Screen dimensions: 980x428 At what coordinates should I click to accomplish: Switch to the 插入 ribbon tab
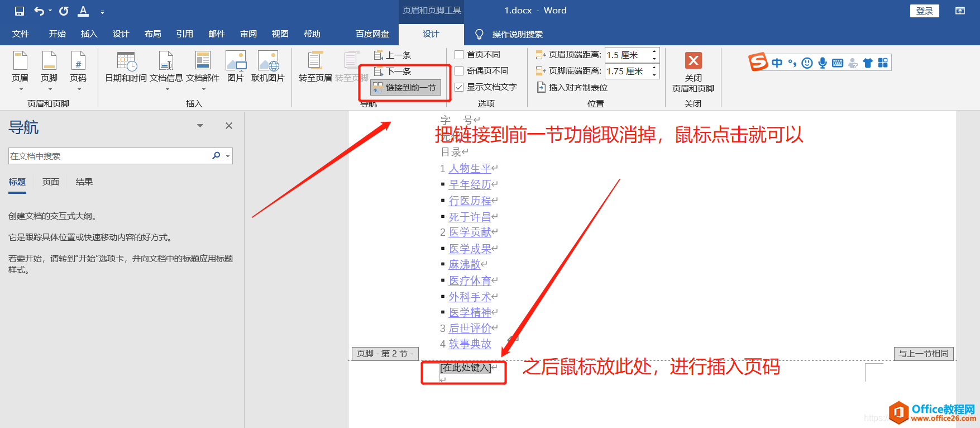click(89, 34)
